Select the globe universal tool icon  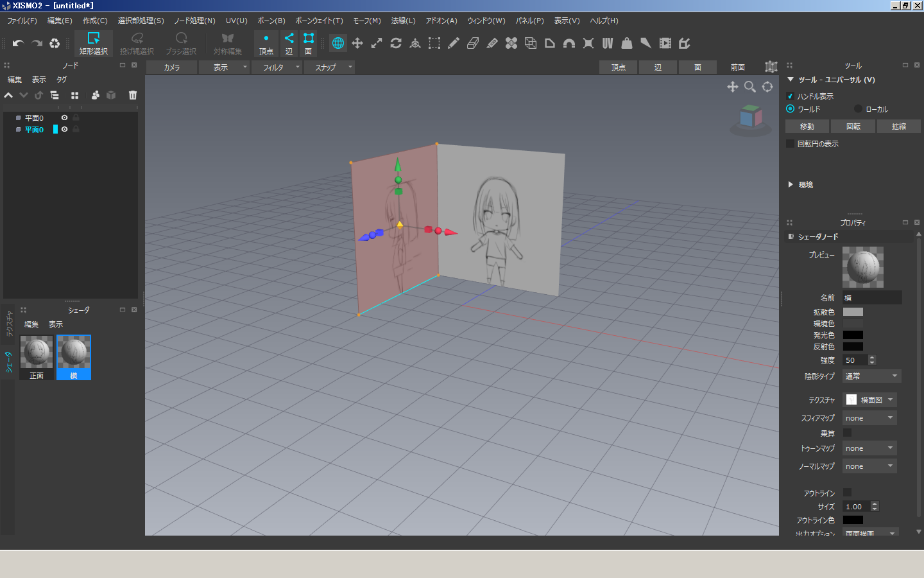coord(338,43)
